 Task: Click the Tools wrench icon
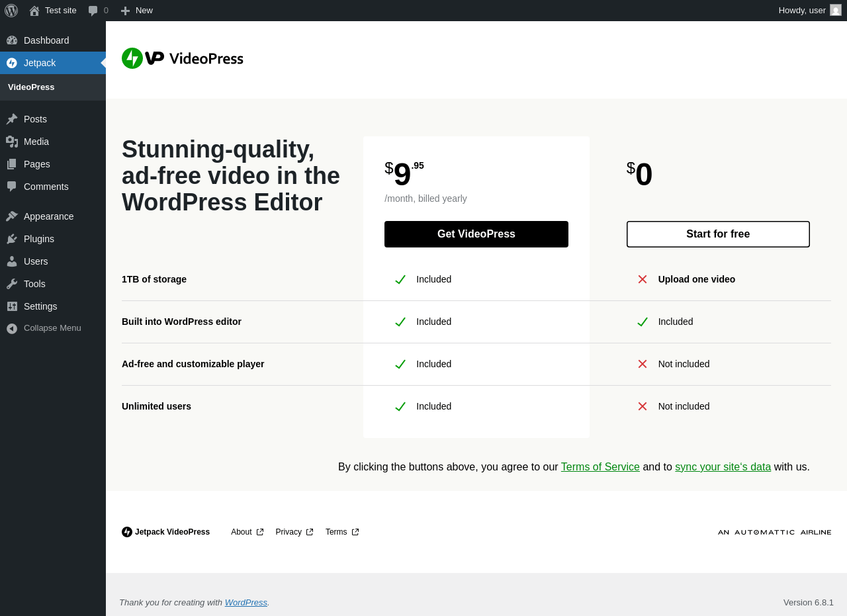coord(12,284)
